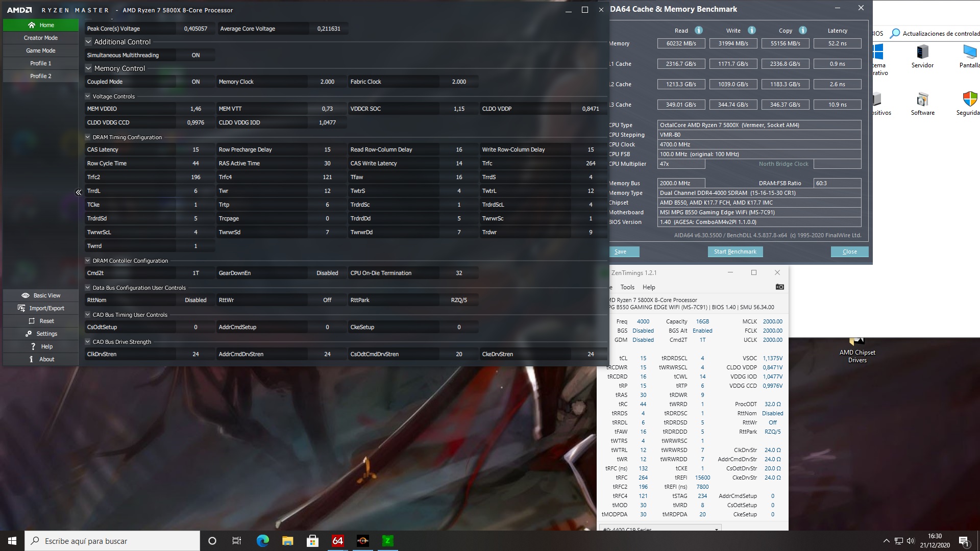Launch Microsoft Edge from the taskbar

(262, 541)
